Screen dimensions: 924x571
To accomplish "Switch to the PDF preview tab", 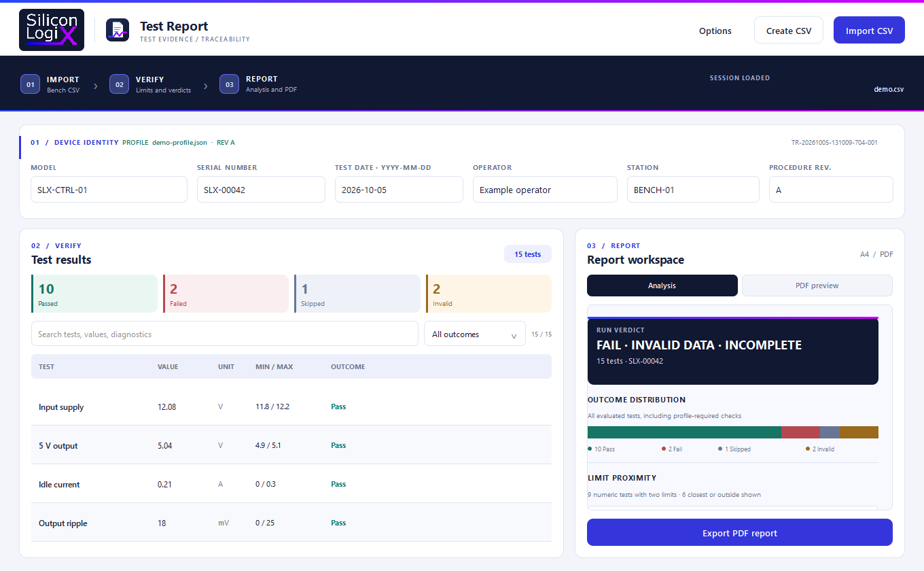I will tap(817, 285).
